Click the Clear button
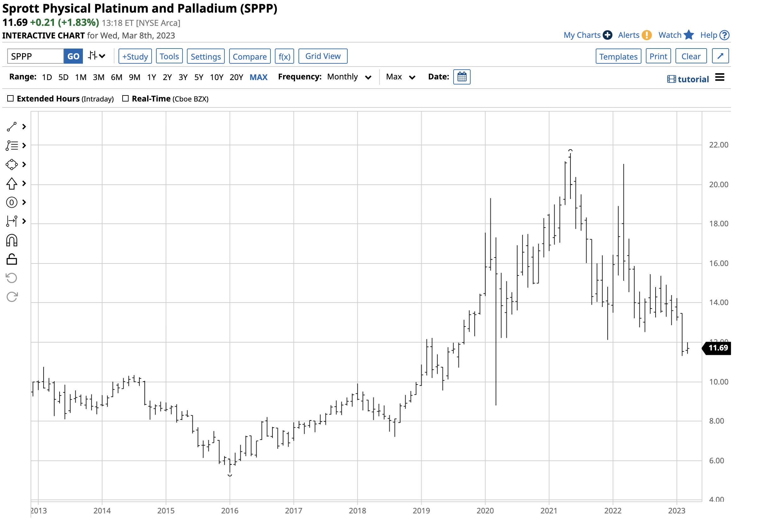Image resolution: width=759 pixels, height=532 pixels. click(691, 56)
